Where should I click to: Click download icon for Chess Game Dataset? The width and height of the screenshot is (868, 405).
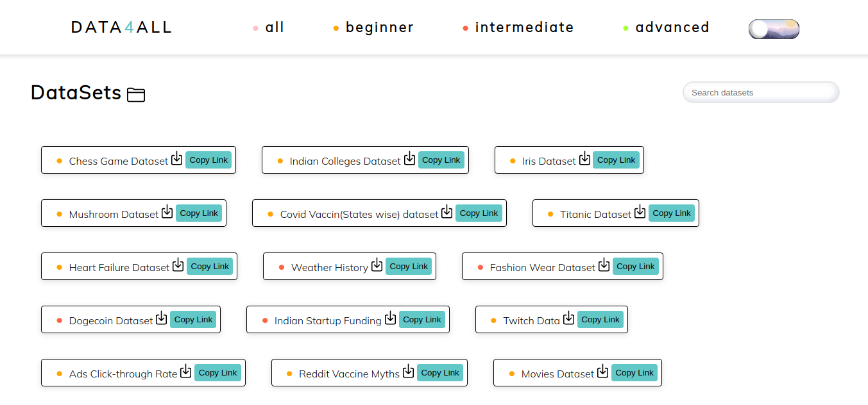click(x=176, y=159)
